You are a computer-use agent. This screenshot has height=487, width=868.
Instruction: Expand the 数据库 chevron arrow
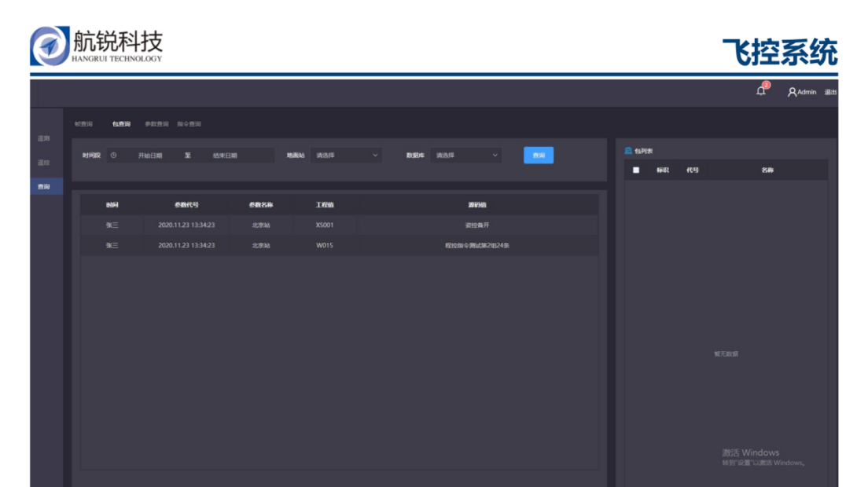pyautogui.click(x=495, y=156)
